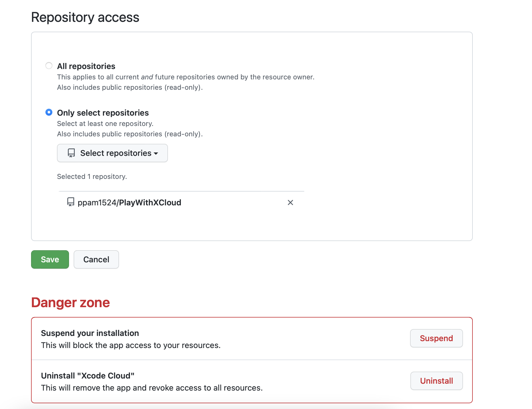
Task: Click the Only select repositories help text
Action: tap(105, 123)
